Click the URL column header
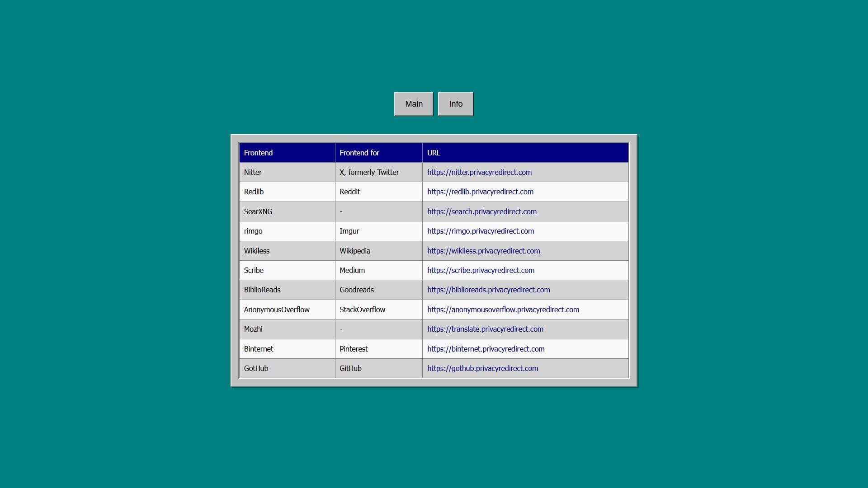 tap(525, 153)
